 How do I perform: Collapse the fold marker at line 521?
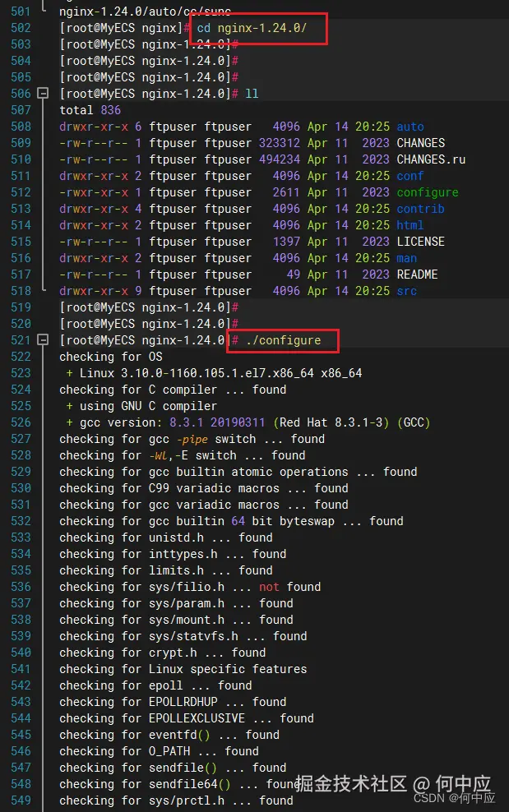(x=43, y=340)
